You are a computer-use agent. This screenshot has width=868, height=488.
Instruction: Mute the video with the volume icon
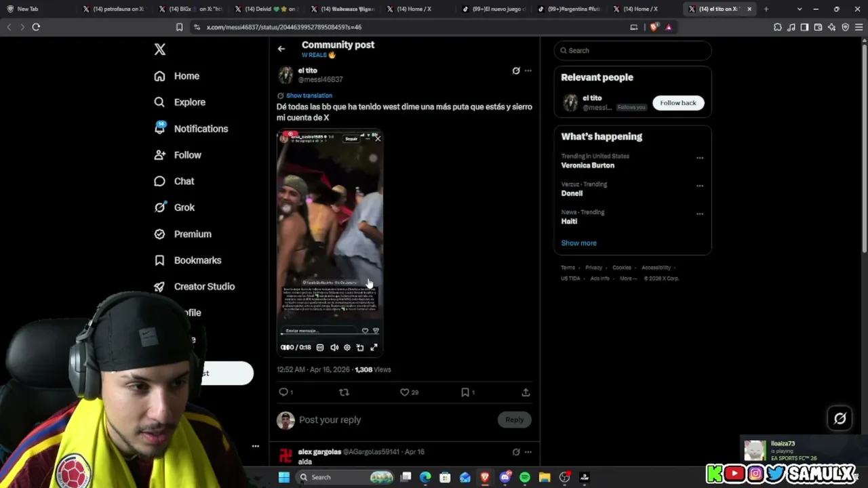(334, 348)
